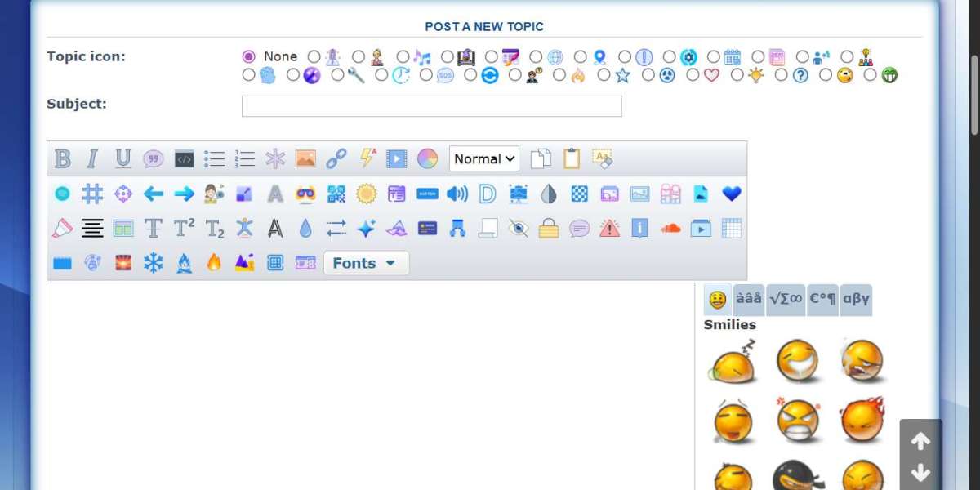Screen dimensions: 980x490
Task: Switch to the √∑∞ math symbols tab
Action: [x=785, y=299]
